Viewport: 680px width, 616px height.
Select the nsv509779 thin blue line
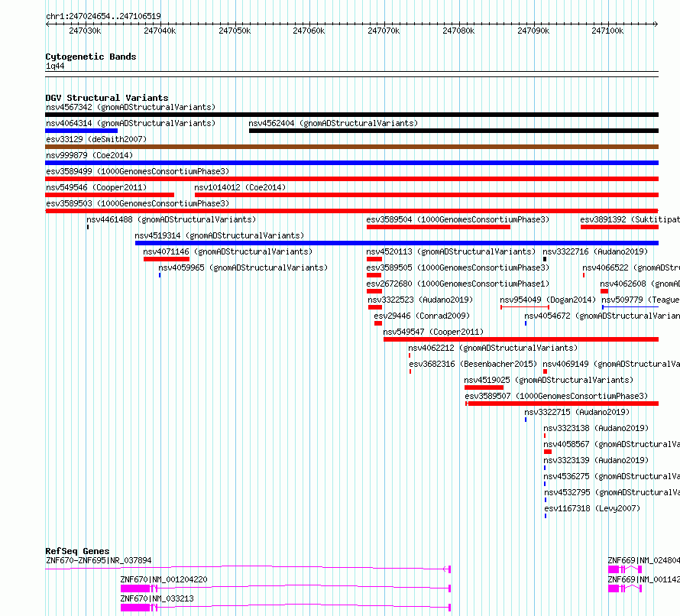(630, 307)
